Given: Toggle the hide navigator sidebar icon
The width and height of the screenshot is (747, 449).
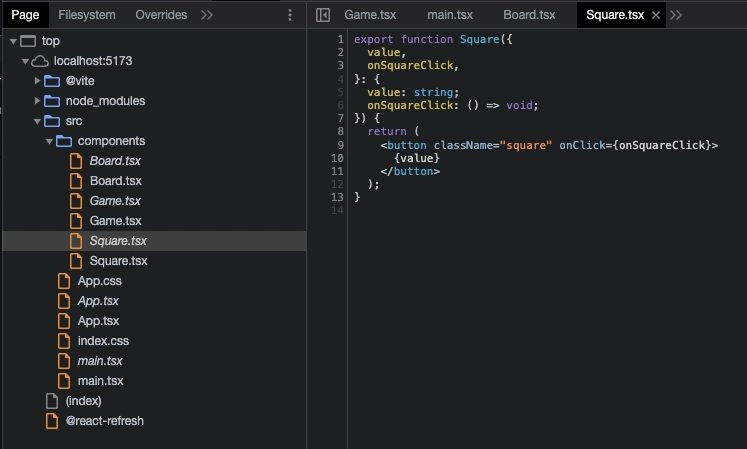Looking at the screenshot, I should (323, 15).
